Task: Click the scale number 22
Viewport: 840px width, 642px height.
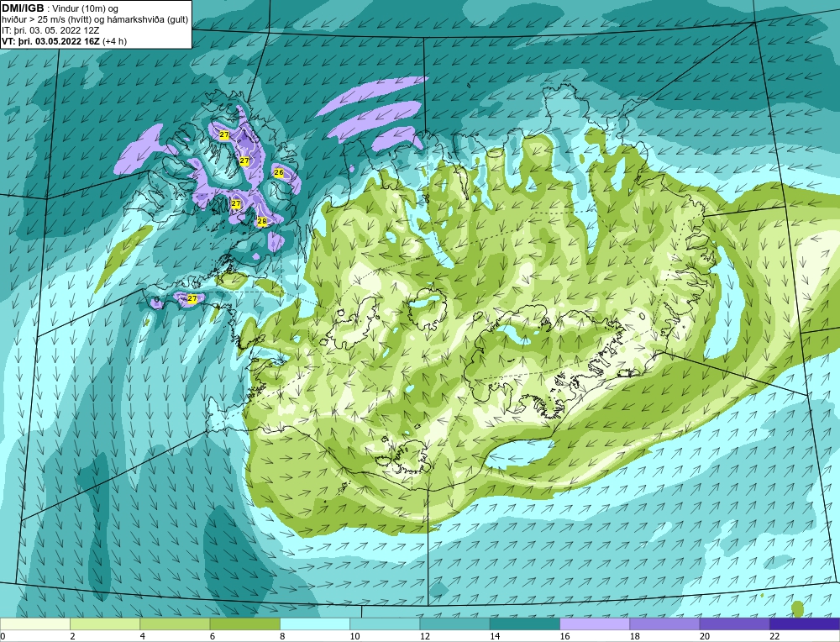Action: (x=774, y=636)
